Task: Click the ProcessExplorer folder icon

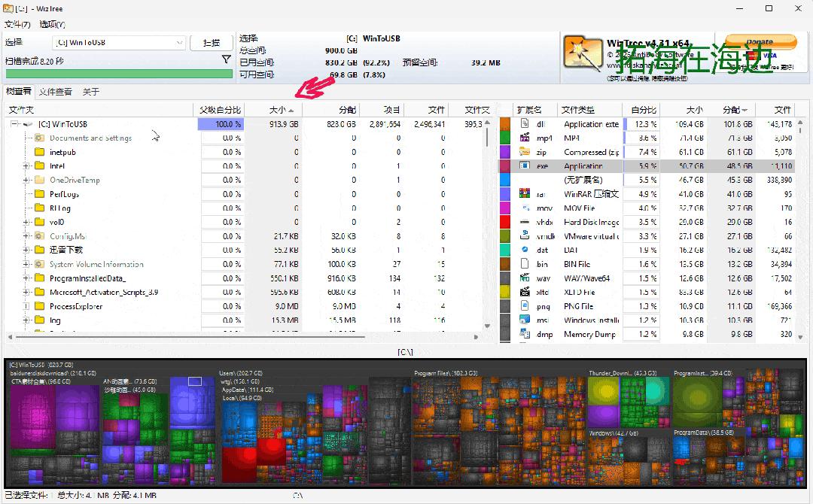Action: click(x=39, y=306)
